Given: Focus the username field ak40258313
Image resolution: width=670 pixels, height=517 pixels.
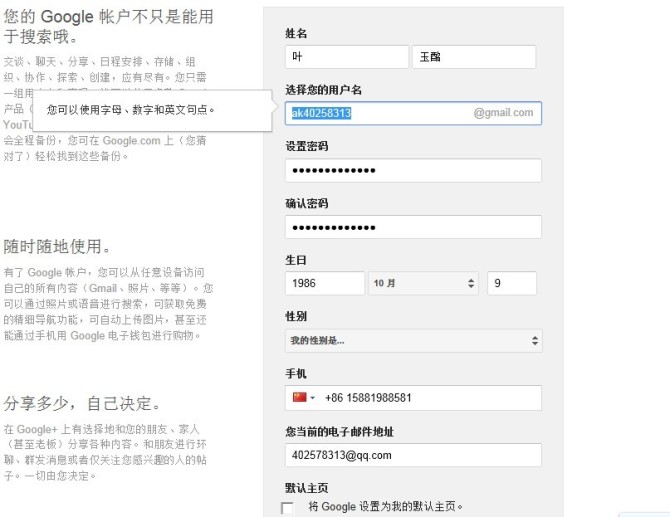Looking at the screenshot, I should pos(413,113).
